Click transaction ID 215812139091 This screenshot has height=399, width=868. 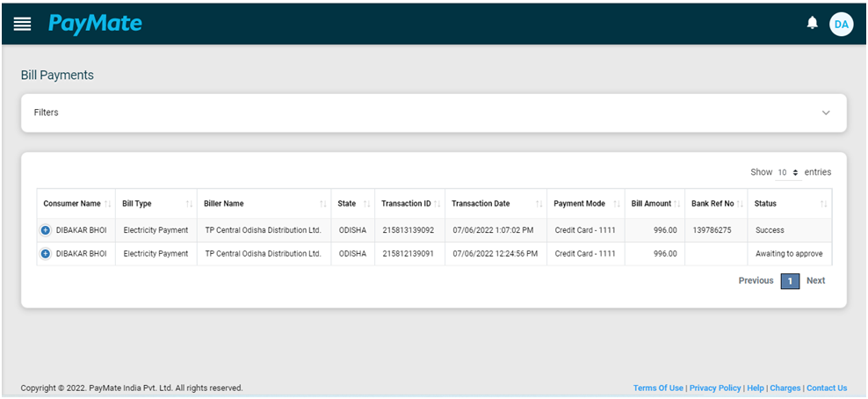(x=408, y=254)
